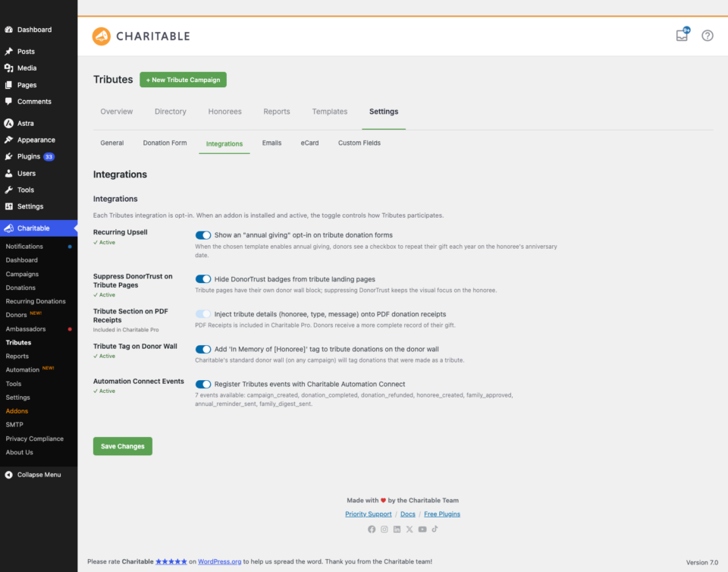Click the Plugins plug icon

point(8,156)
